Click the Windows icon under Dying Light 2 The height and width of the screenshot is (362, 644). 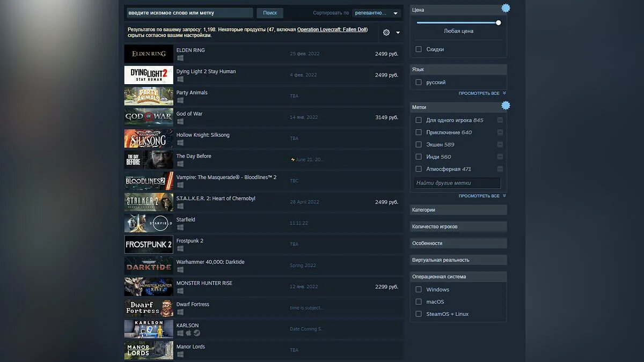point(180,79)
